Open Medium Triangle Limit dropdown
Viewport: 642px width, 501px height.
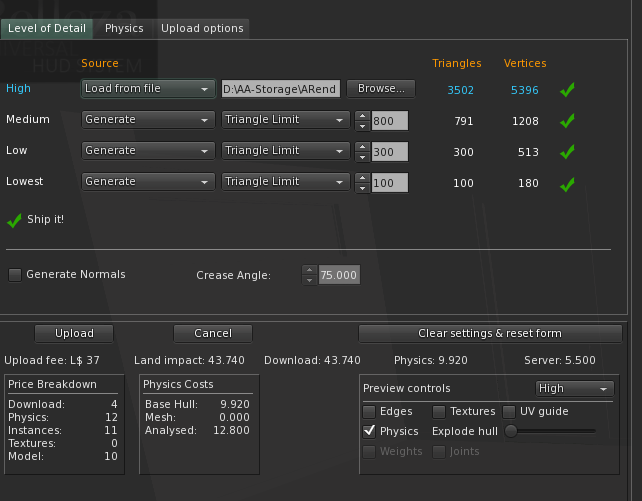(285, 120)
